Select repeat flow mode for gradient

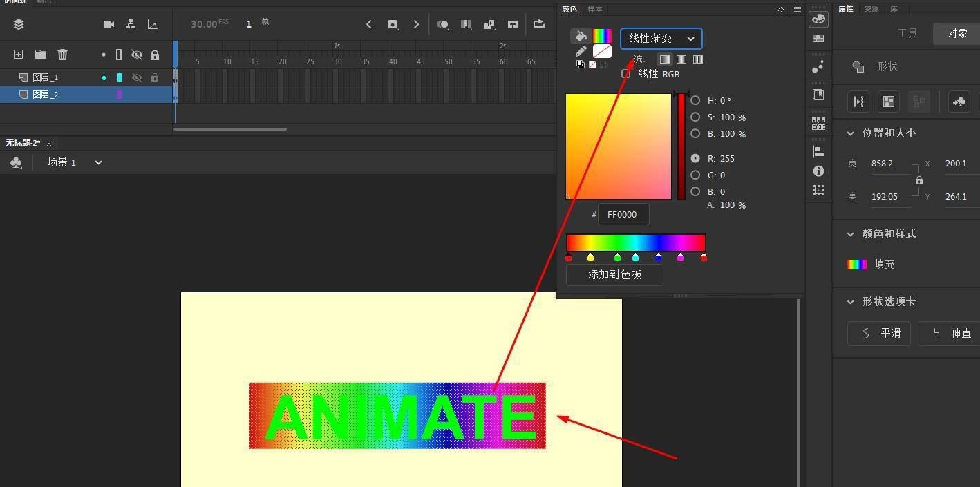[x=698, y=59]
